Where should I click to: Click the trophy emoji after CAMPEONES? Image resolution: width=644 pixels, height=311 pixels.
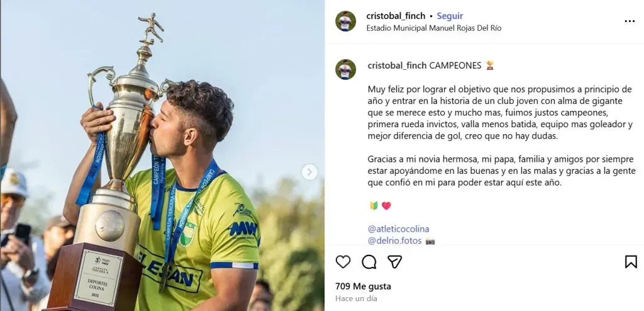point(489,65)
